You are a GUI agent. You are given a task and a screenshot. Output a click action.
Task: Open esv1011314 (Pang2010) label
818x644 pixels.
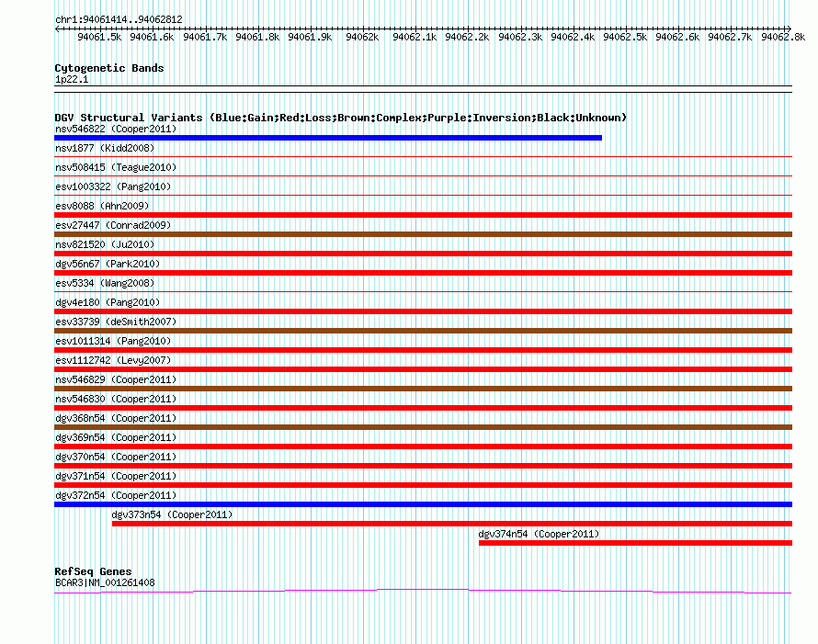113,341
